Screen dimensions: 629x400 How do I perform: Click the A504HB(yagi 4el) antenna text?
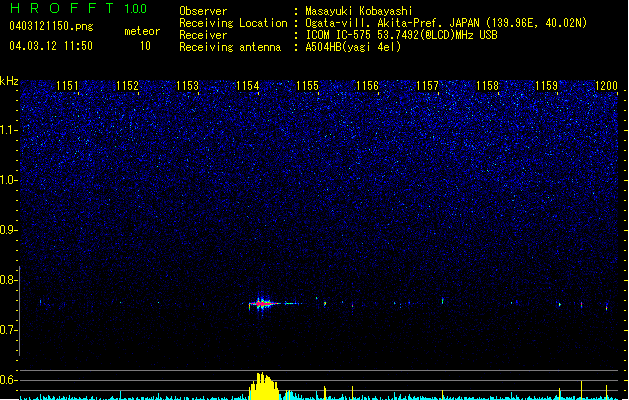pos(353,47)
